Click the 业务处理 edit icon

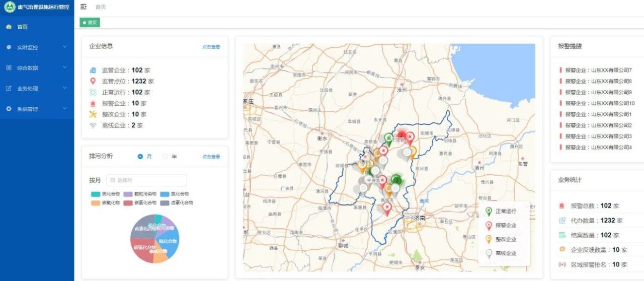(x=9, y=88)
